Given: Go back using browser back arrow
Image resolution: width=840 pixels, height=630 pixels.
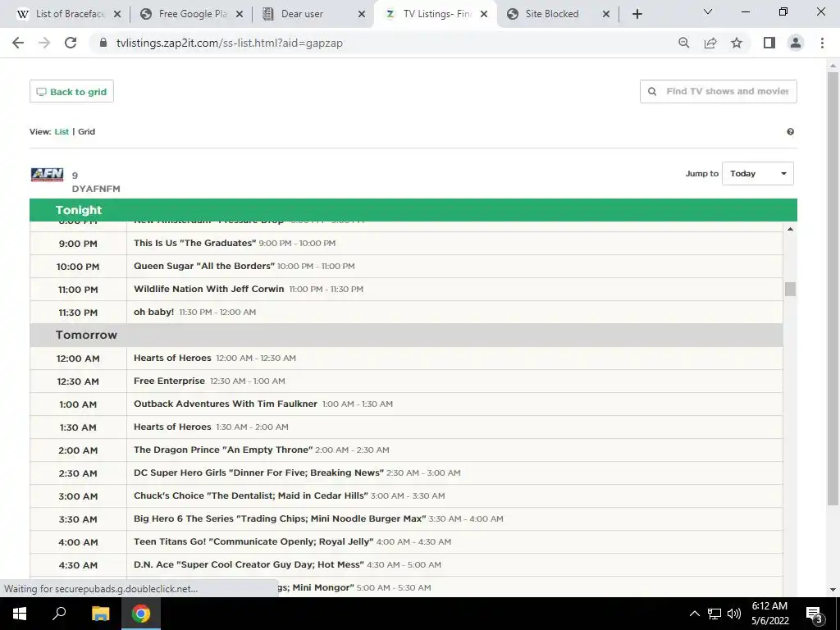Looking at the screenshot, I should click(x=18, y=43).
